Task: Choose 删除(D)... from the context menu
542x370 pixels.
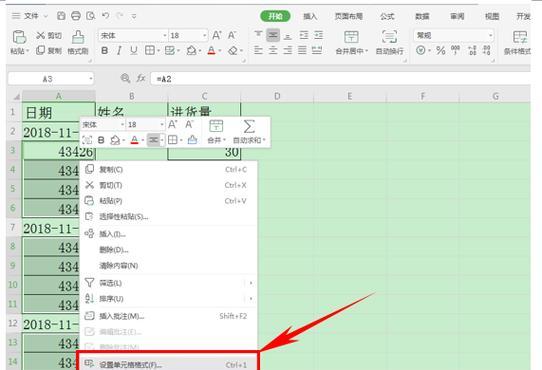Action: pos(169,250)
